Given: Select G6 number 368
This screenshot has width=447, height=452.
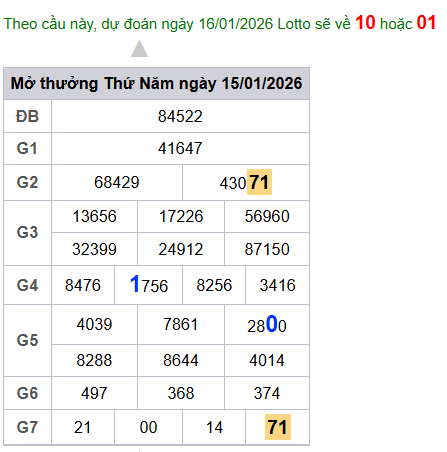Looking at the screenshot, I should (x=181, y=393).
